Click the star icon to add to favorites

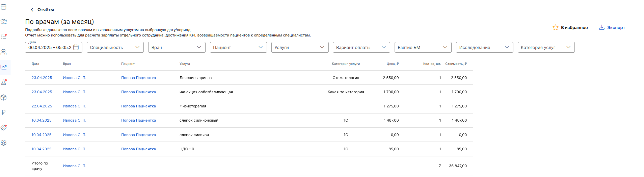pyautogui.click(x=555, y=27)
